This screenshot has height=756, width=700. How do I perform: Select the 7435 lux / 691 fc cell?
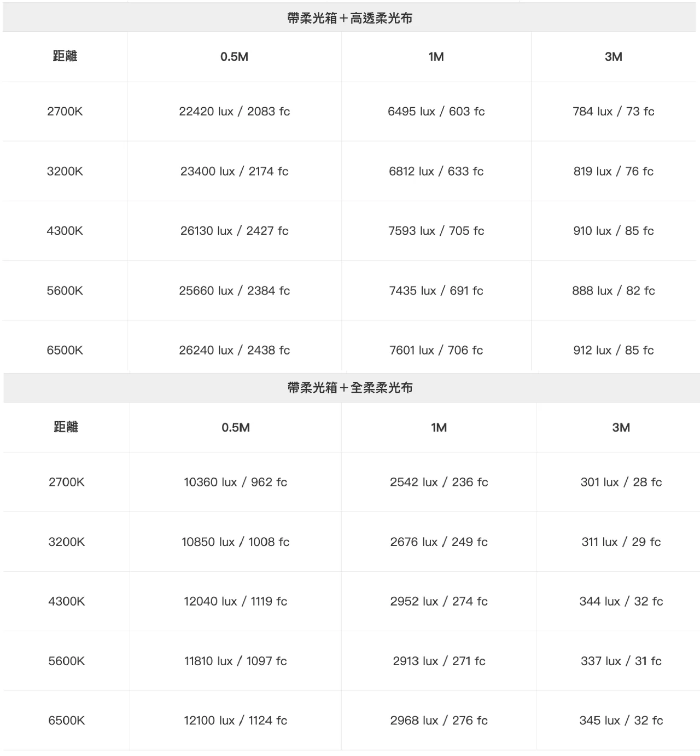[436, 290]
